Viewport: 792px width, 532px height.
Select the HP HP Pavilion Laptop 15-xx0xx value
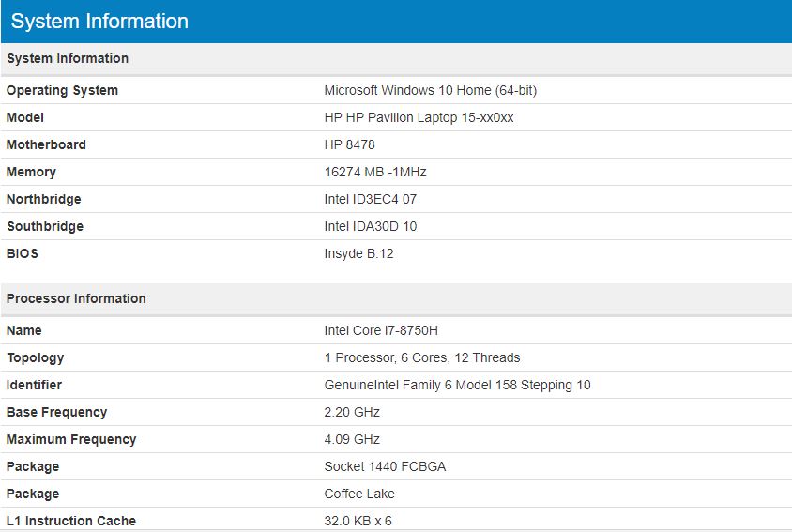(x=419, y=117)
